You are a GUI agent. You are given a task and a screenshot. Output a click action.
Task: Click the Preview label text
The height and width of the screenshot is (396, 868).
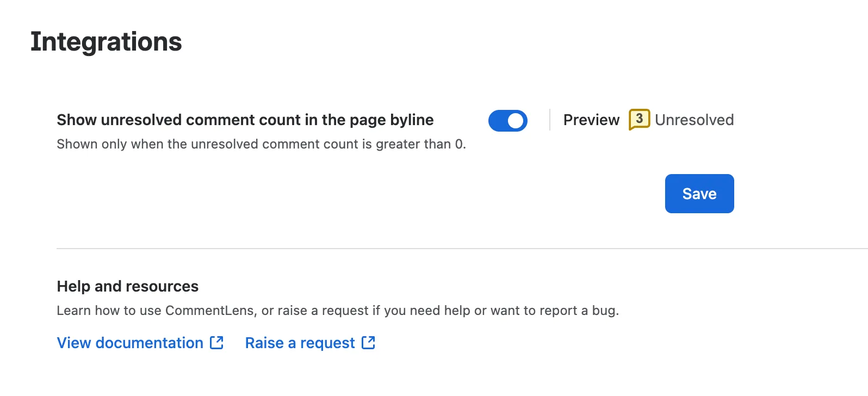pos(591,120)
